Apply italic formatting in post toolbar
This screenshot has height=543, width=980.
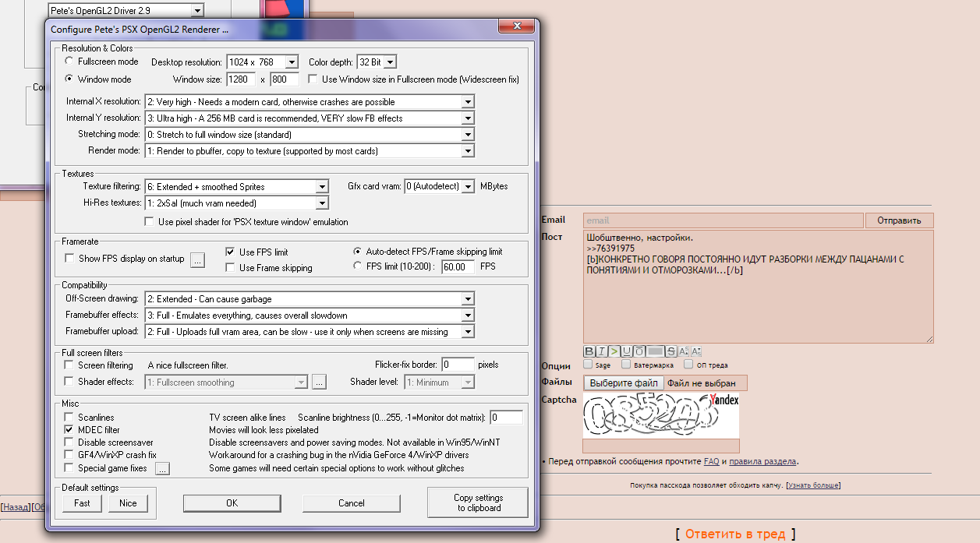601,351
